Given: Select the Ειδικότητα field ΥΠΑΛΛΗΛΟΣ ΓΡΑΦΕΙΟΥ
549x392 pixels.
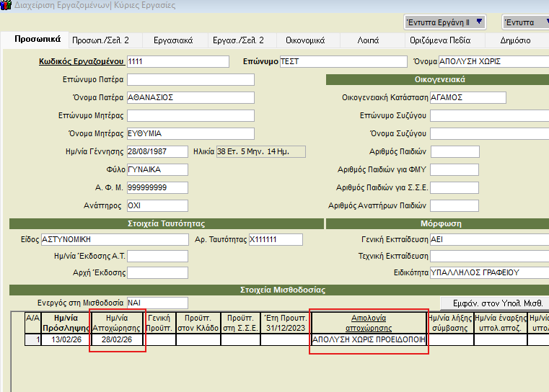Looking at the screenshot, I should (488, 273).
